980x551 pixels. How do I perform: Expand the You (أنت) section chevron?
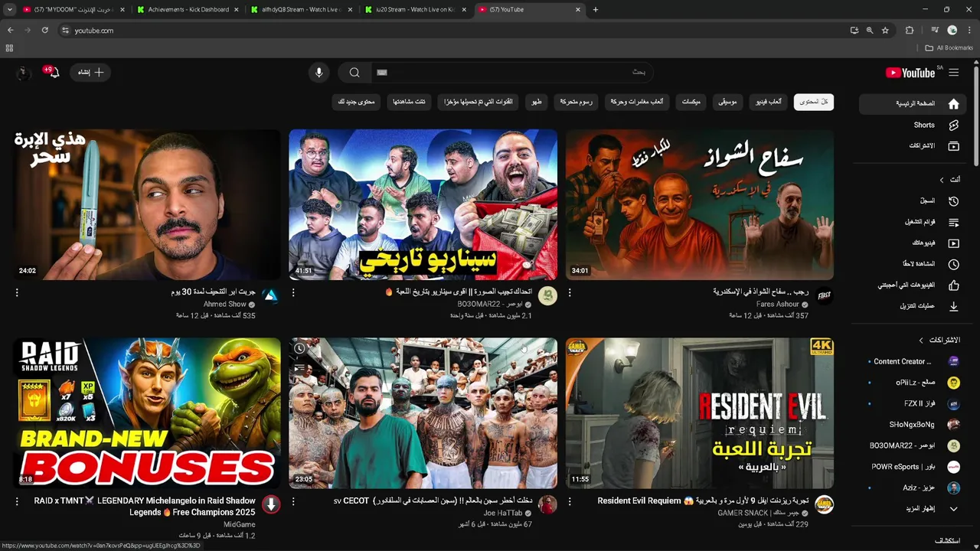[x=942, y=180]
